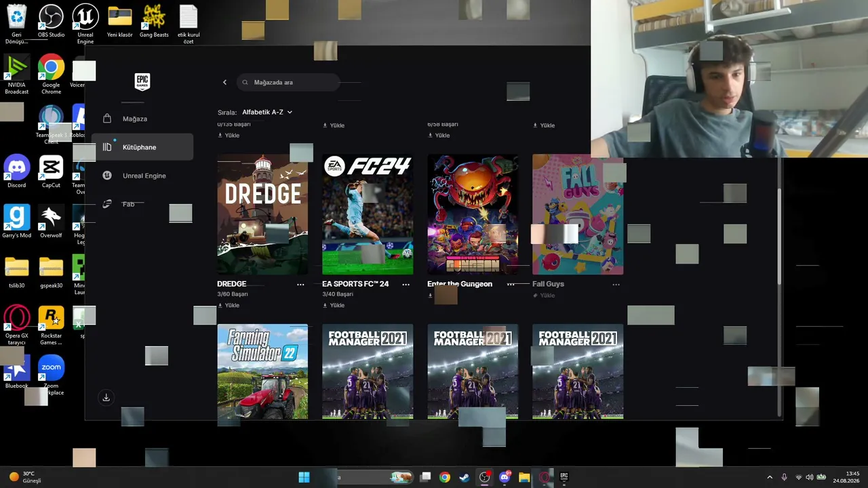Open downloads via the sidebar download icon
Screen dimensions: 868x488
[x=106, y=398]
